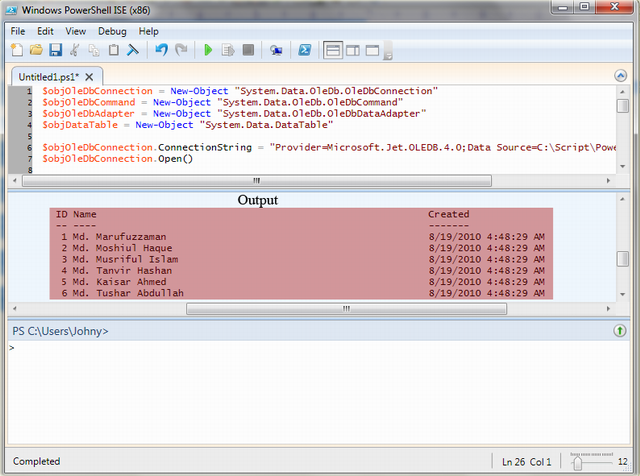
Task: Start PowerShell.exe console icon
Action: pyautogui.click(x=304, y=50)
